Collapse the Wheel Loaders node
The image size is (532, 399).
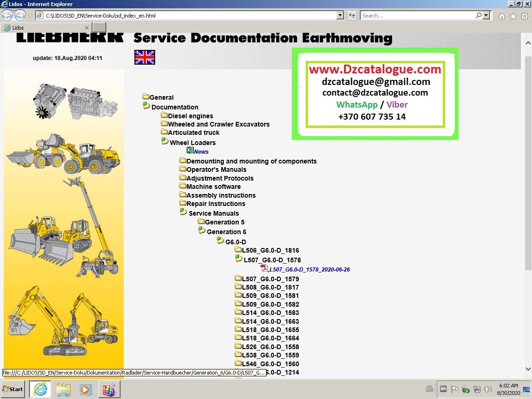point(165,141)
